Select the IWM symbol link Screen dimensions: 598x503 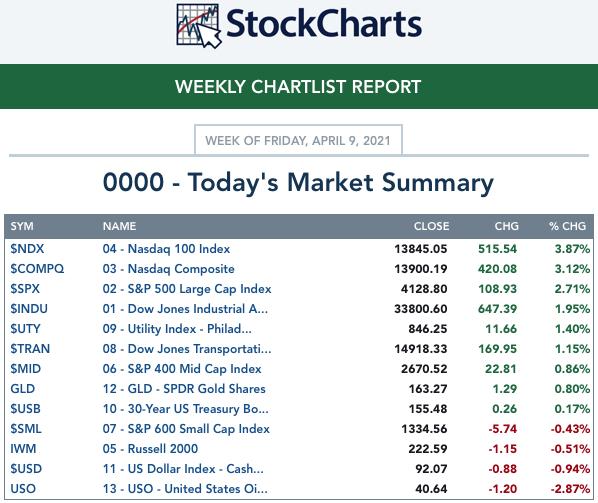[x=23, y=449]
